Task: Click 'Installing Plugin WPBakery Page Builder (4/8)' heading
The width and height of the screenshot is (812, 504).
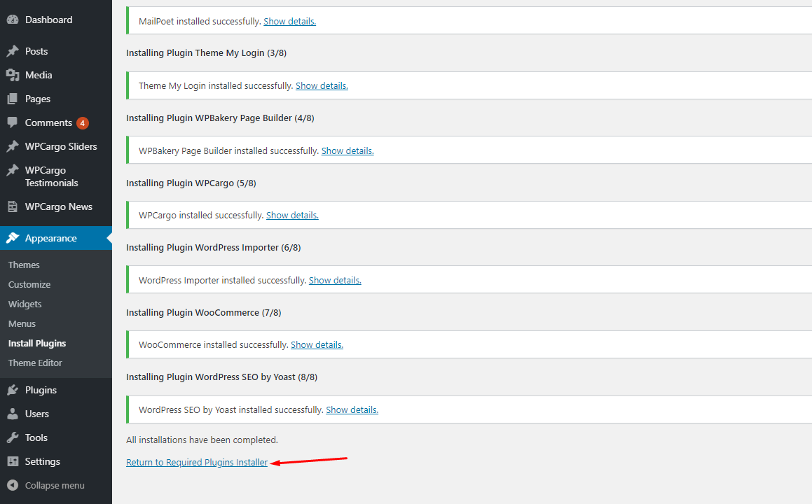Action: (x=220, y=118)
